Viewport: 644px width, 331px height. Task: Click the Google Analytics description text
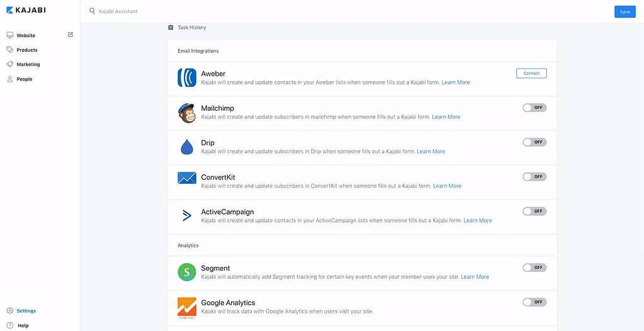287,311
